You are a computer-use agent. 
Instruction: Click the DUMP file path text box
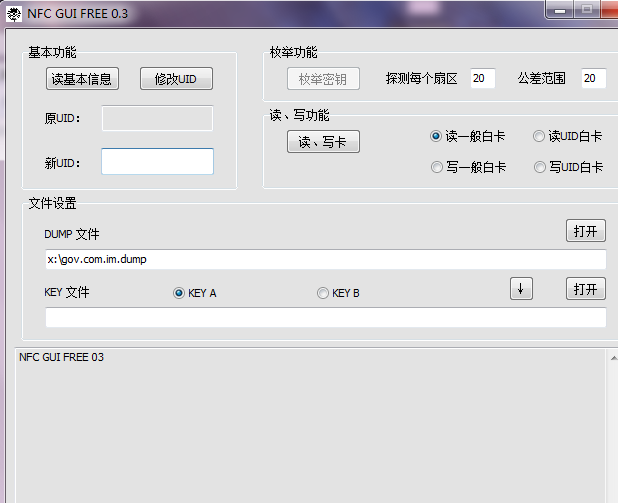coord(325,259)
